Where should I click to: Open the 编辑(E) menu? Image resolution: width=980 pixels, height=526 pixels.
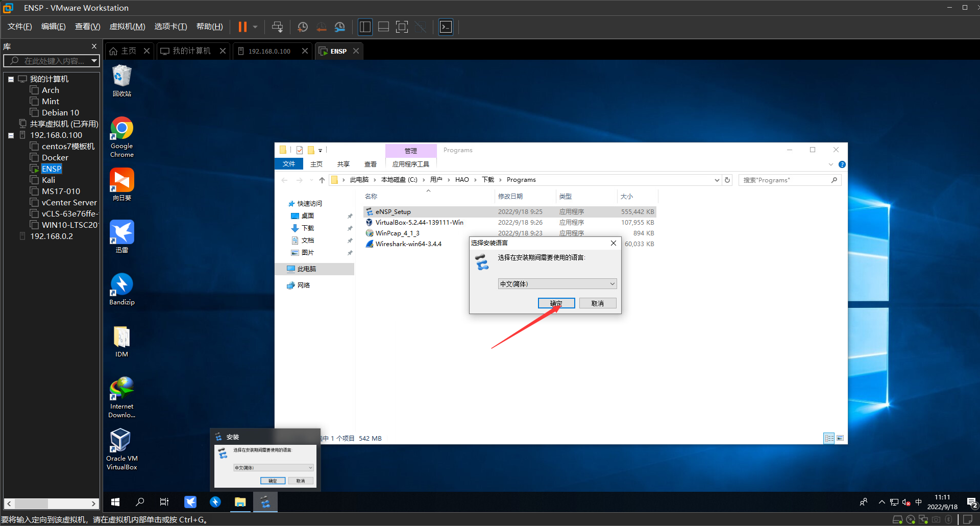53,27
